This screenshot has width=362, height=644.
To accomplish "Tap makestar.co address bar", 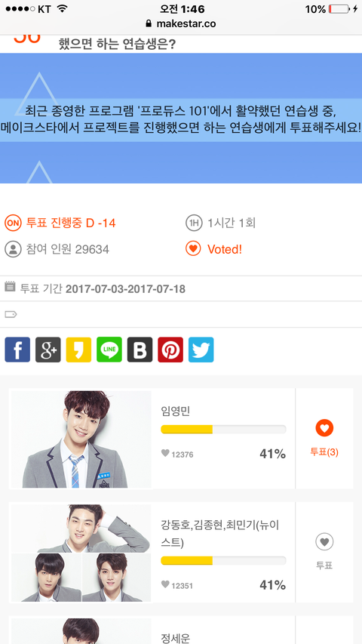I will point(181,24).
